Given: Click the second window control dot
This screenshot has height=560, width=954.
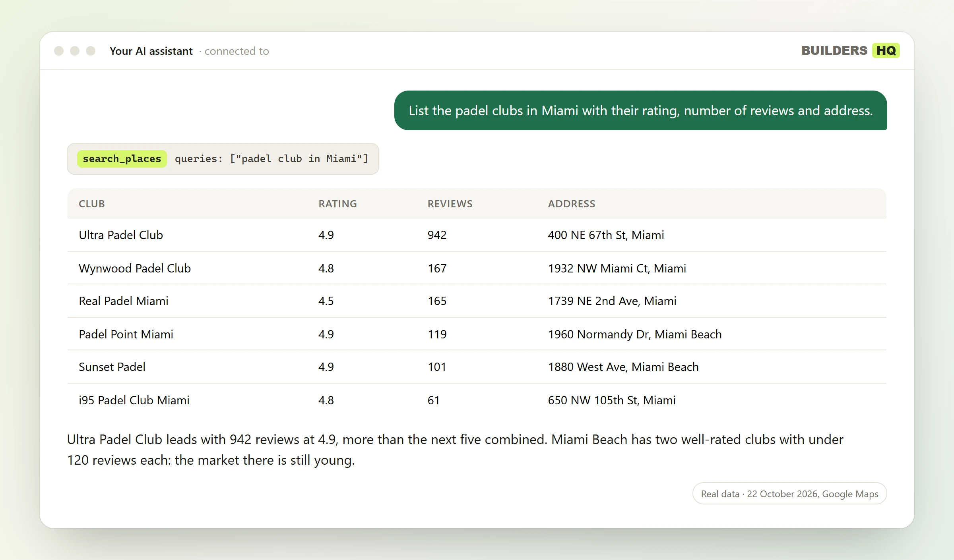Looking at the screenshot, I should tap(75, 51).
